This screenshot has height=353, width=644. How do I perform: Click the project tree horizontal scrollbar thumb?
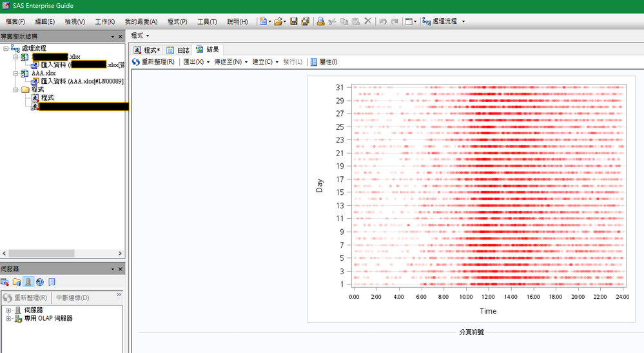point(41,253)
